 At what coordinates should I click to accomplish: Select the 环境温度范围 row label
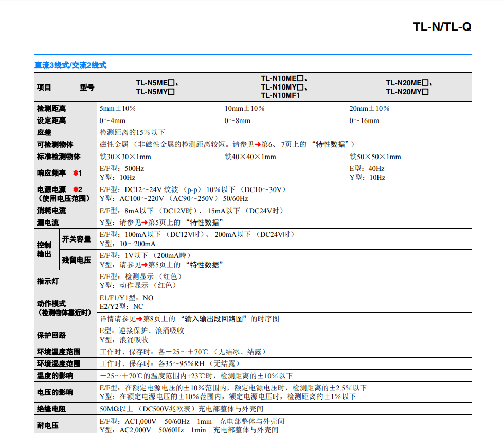(x=59, y=352)
